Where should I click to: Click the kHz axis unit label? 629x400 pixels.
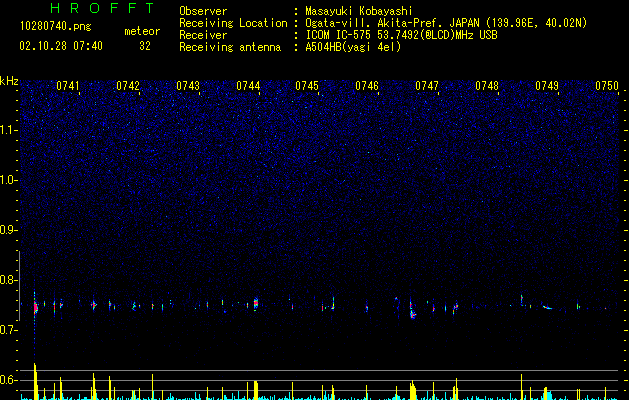9,81
